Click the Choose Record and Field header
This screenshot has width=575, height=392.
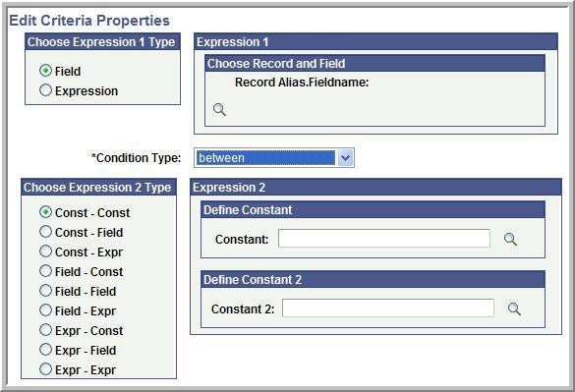click(374, 64)
